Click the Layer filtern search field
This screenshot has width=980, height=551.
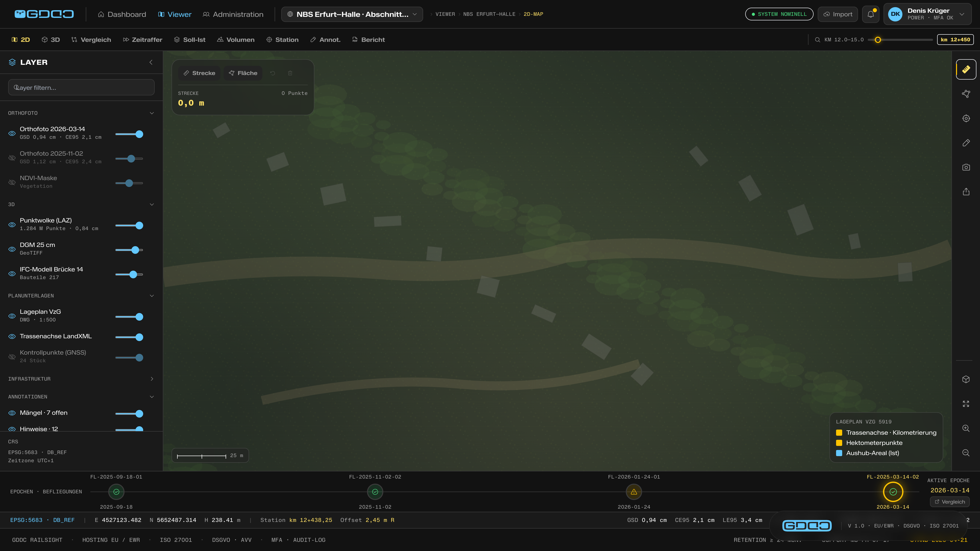[x=81, y=87]
